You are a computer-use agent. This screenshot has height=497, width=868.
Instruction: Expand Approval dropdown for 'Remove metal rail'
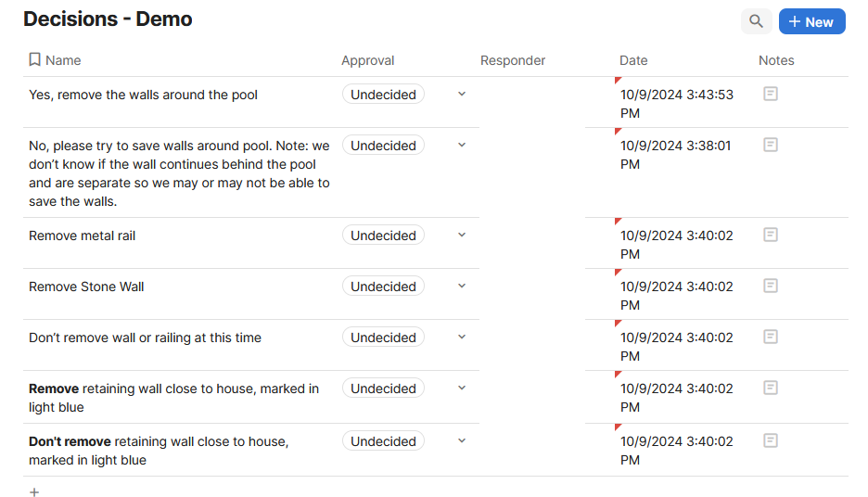462,236
